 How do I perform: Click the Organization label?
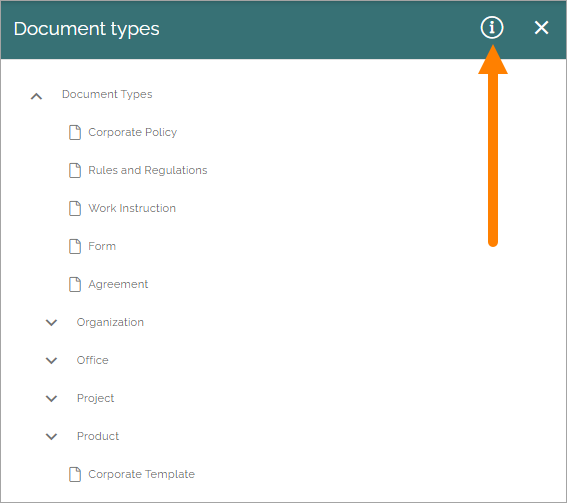110,322
